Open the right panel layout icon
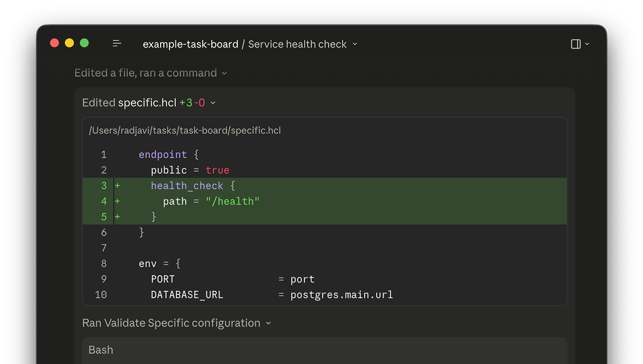 (575, 44)
